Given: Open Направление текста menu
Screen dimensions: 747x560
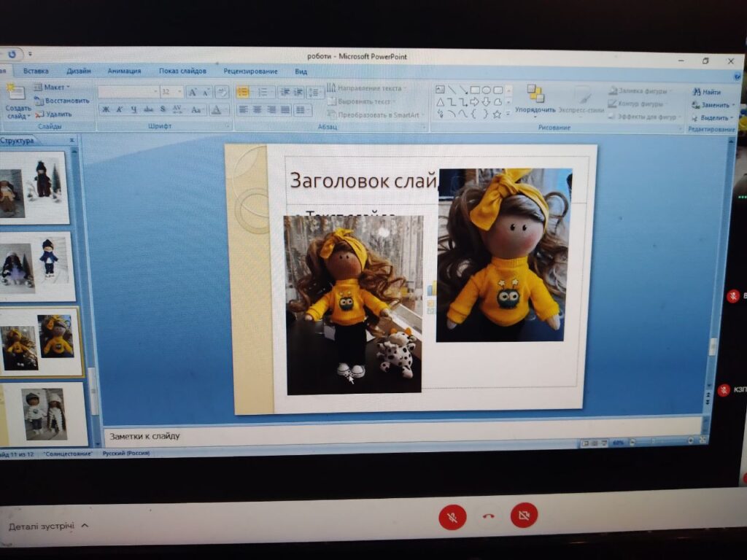Looking at the screenshot, I should pyautogui.click(x=366, y=88).
